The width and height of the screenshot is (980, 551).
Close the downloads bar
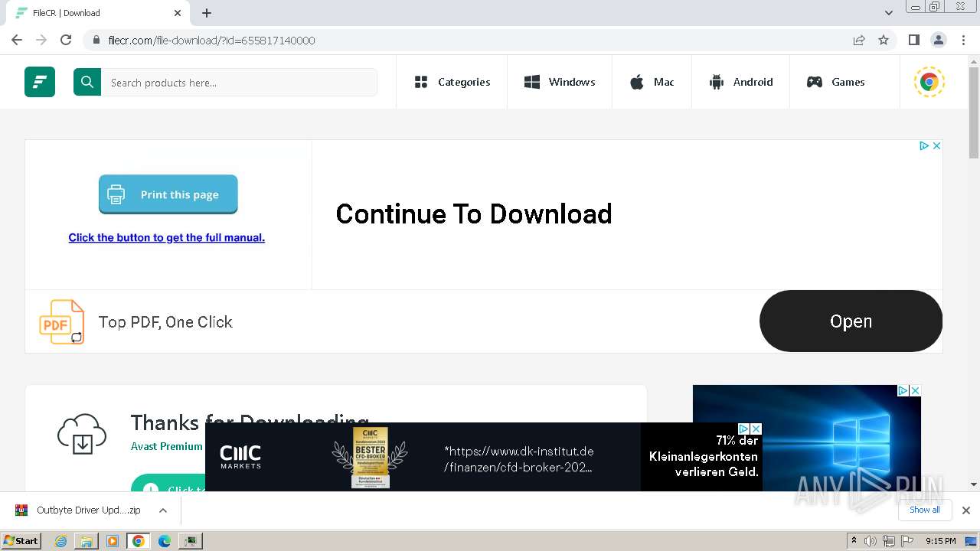(966, 510)
